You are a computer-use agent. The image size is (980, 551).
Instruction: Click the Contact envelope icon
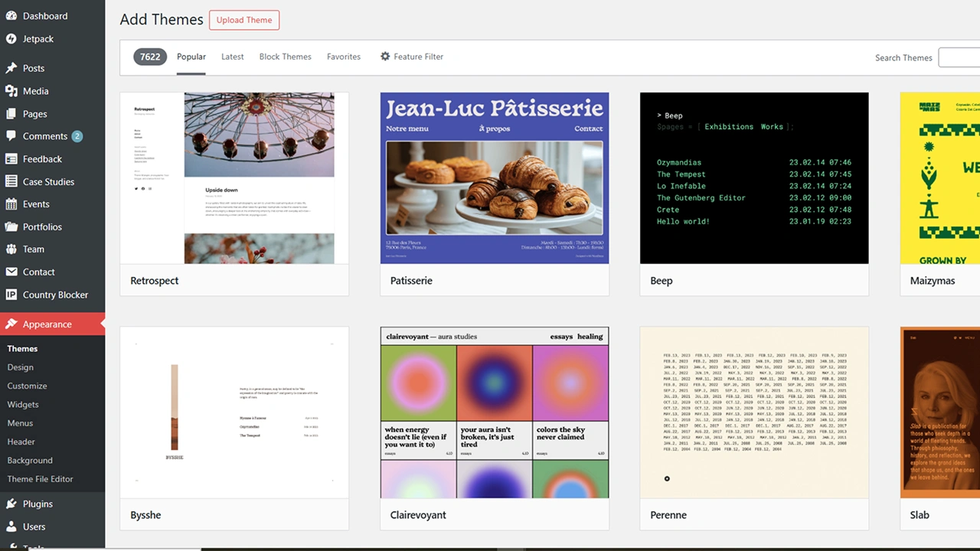point(11,272)
